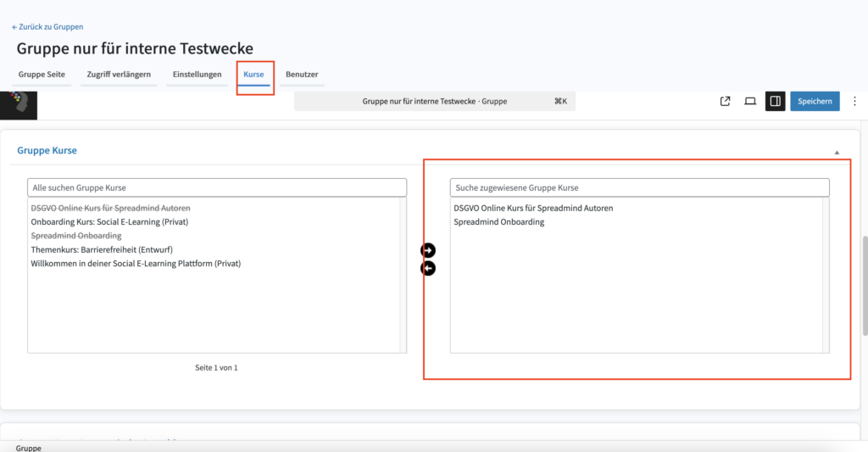Image resolution: width=868 pixels, height=452 pixels.
Task: Click the Alle suchen Gruppe Kurse field
Action: click(x=217, y=187)
